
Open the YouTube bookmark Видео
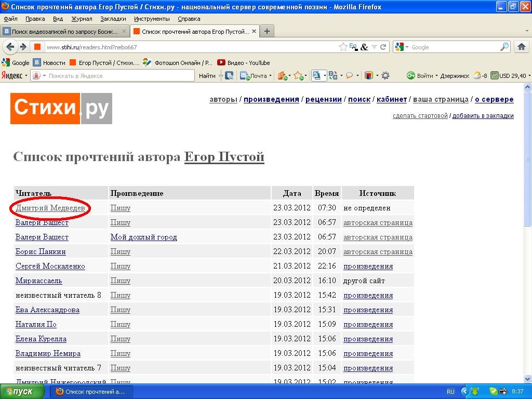(244, 63)
